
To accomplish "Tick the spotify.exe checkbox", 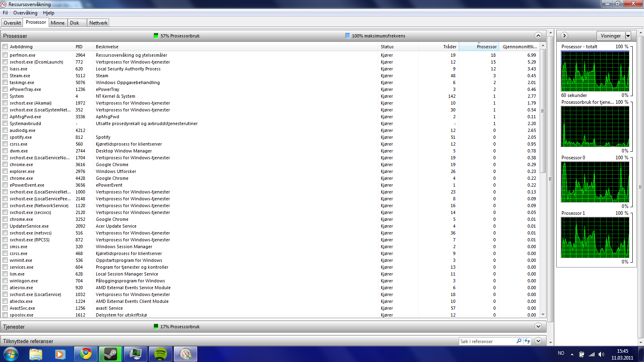I will (x=5, y=137).
